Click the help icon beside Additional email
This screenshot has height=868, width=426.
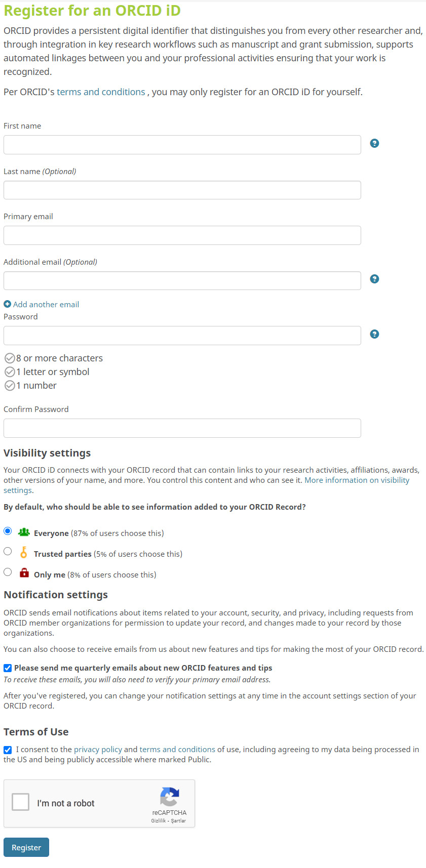pyautogui.click(x=374, y=279)
